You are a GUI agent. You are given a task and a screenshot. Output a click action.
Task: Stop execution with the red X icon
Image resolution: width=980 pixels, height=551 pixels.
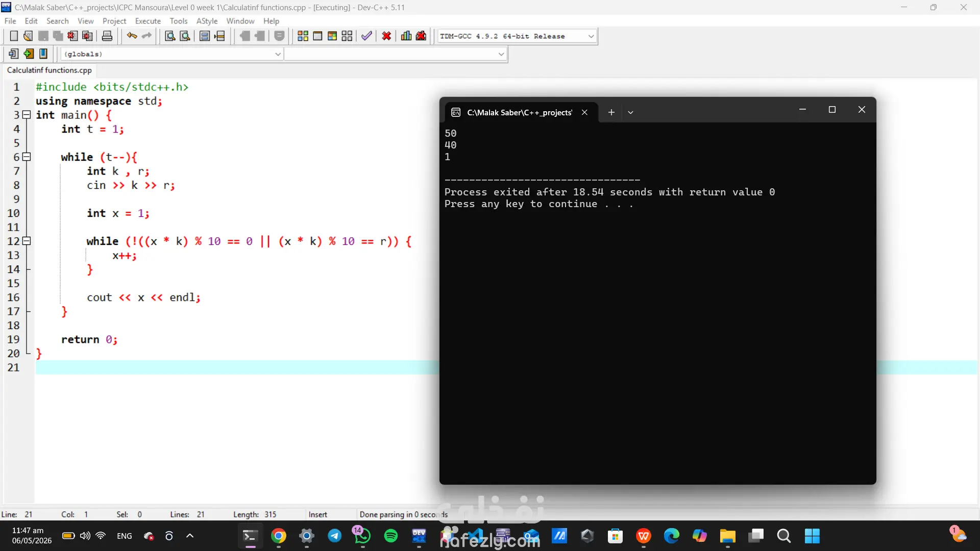click(x=386, y=36)
